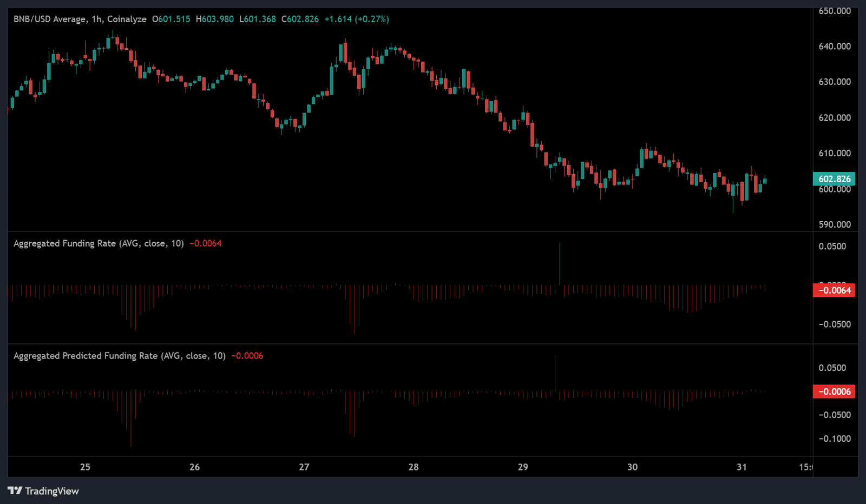This screenshot has height=504, width=866.
Task: Click the green spike in Predicted Funding pane
Action: (x=555, y=373)
